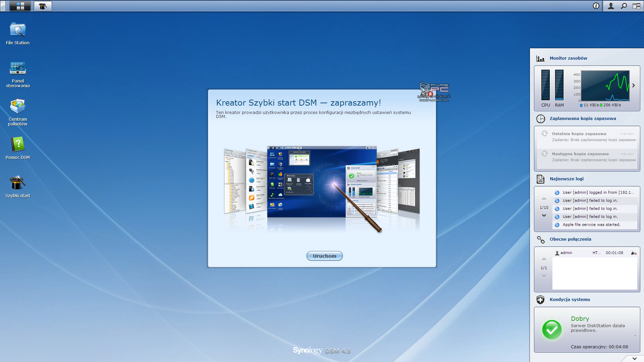
Task: Open the user account options icon
Action: click(x=611, y=6)
